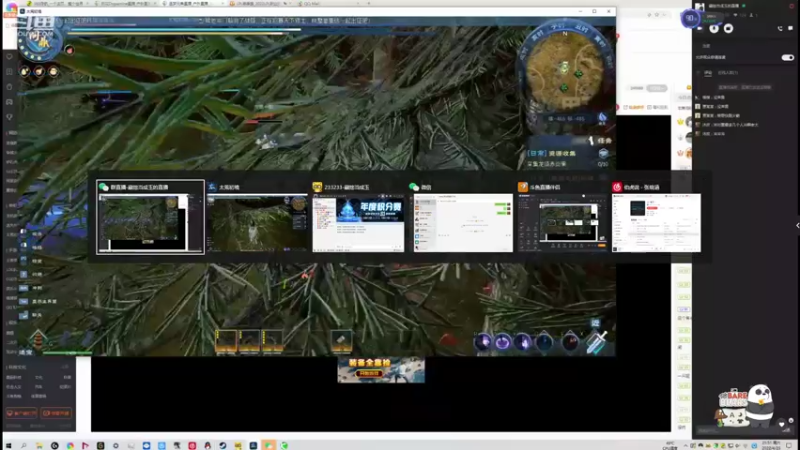
Task: Click the second purple skill orb in game
Action: click(x=503, y=342)
